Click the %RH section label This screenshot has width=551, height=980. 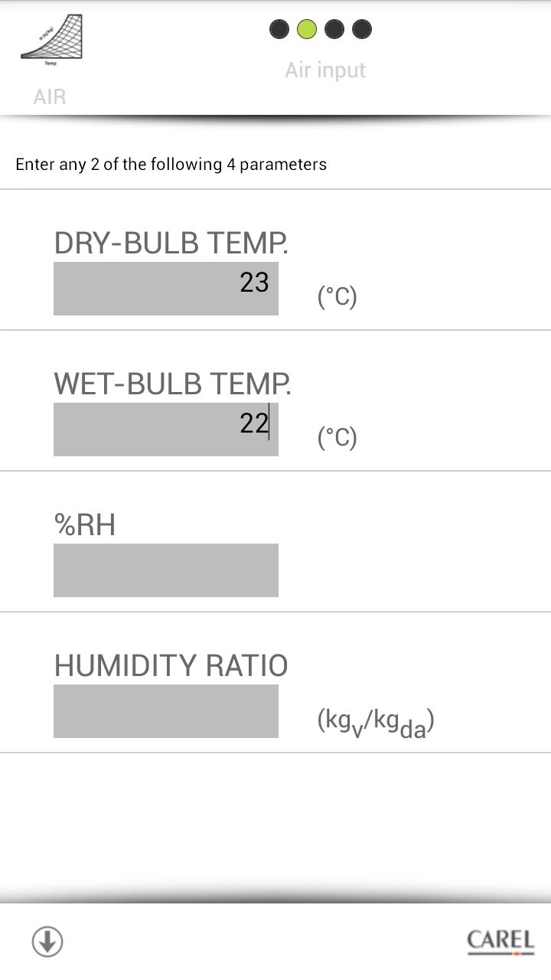point(83,524)
